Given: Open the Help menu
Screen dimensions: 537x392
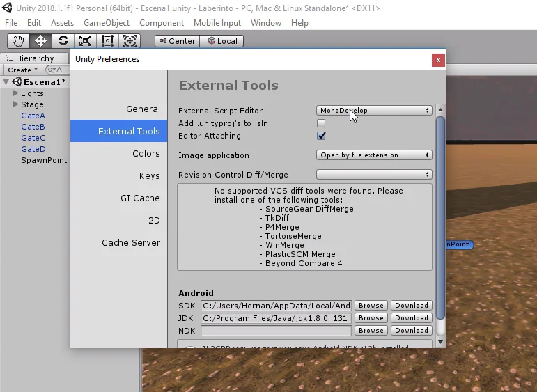Looking at the screenshot, I should pos(299,23).
